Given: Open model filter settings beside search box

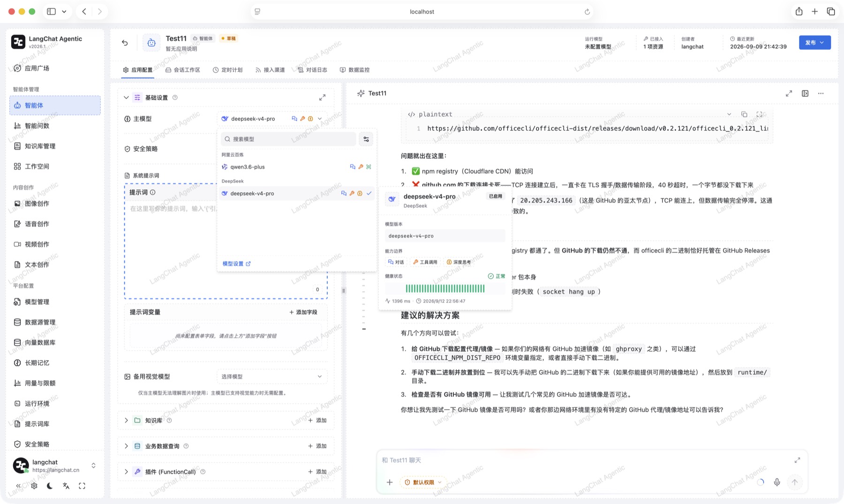Looking at the screenshot, I should (366, 139).
